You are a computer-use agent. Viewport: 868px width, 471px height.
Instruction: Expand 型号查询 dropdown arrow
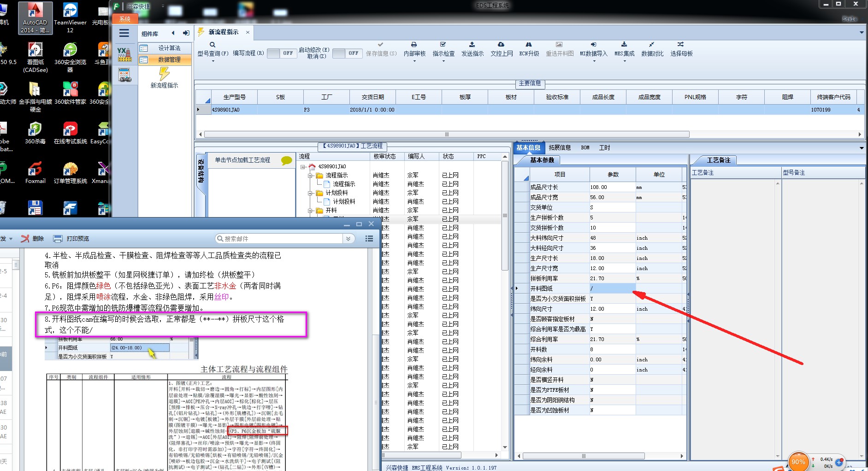pyautogui.click(x=213, y=61)
